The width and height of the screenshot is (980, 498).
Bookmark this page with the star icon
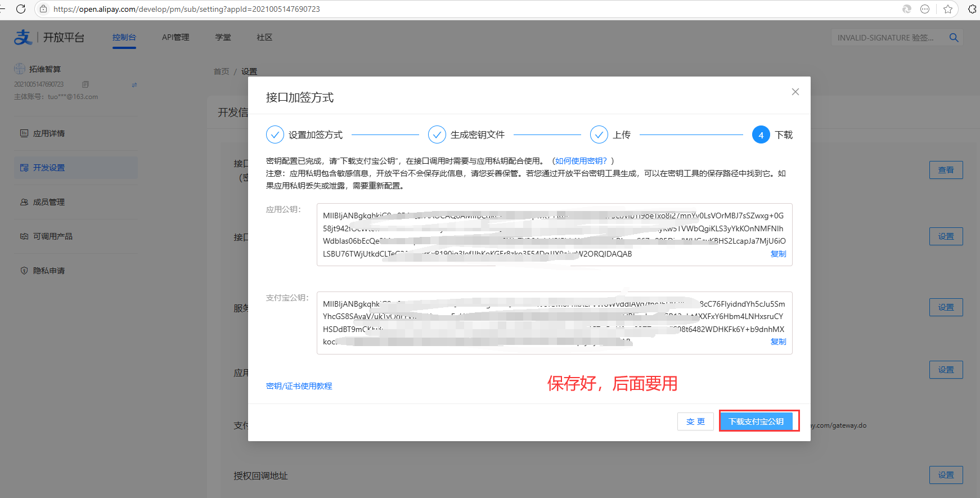(948, 9)
